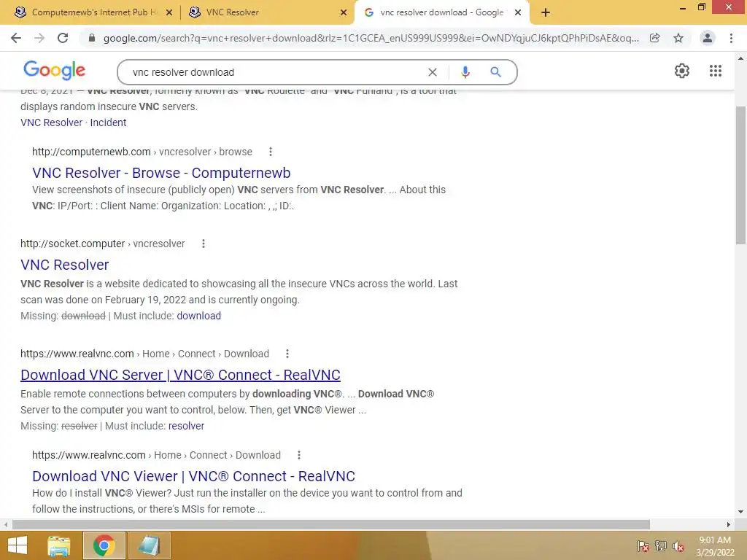Open a new browser tab

pos(546,13)
